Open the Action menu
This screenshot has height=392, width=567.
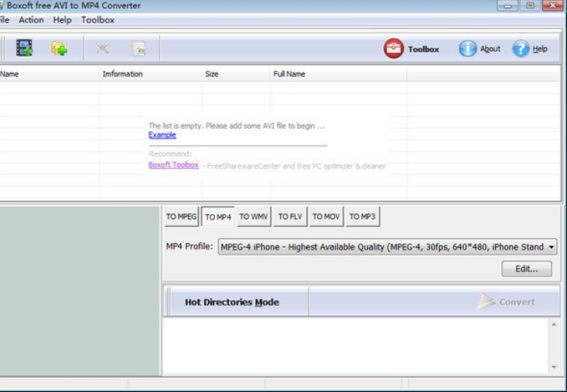click(31, 20)
